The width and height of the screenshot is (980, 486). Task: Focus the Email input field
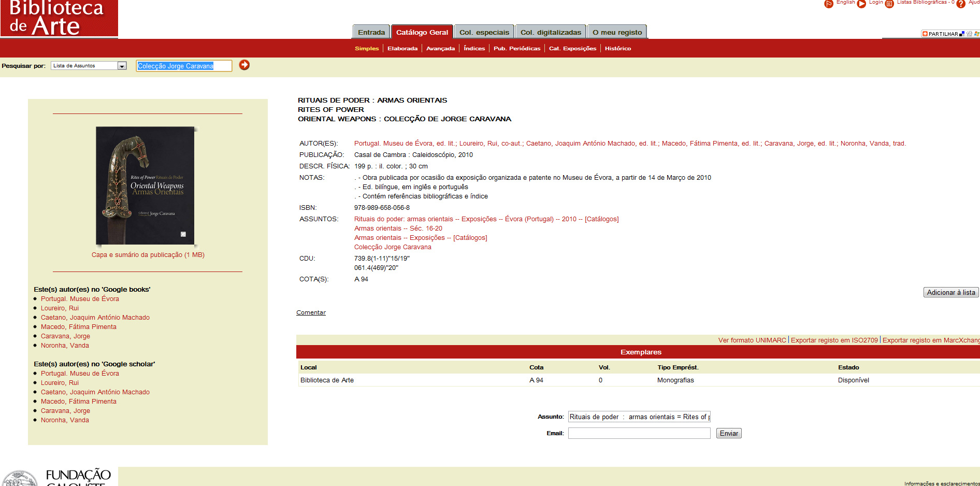pyautogui.click(x=639, y=433)
